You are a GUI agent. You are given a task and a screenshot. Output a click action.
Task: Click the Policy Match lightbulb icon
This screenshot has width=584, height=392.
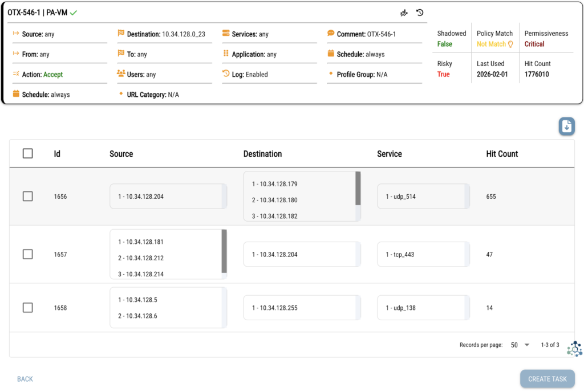coord(510,44)
